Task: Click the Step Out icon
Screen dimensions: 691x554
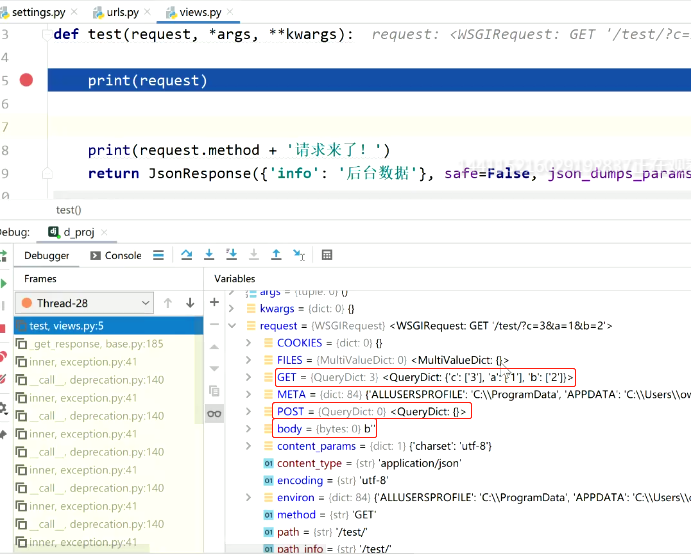Action: click(x=276, y=255)
